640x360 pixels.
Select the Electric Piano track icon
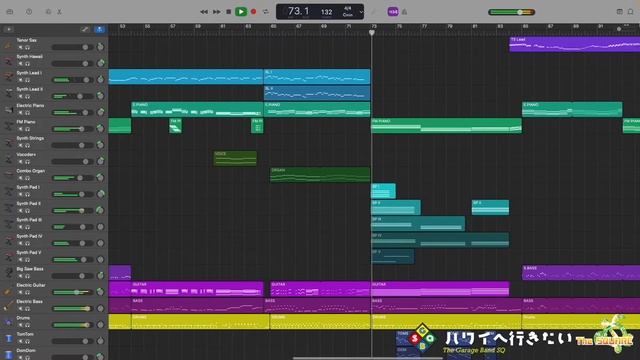(8, 110)
